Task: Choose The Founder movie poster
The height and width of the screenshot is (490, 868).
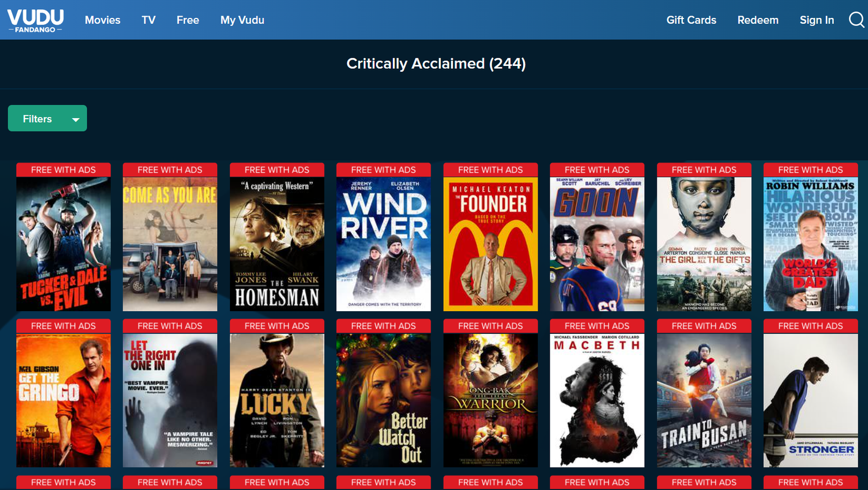Action: tap(491, 244)
